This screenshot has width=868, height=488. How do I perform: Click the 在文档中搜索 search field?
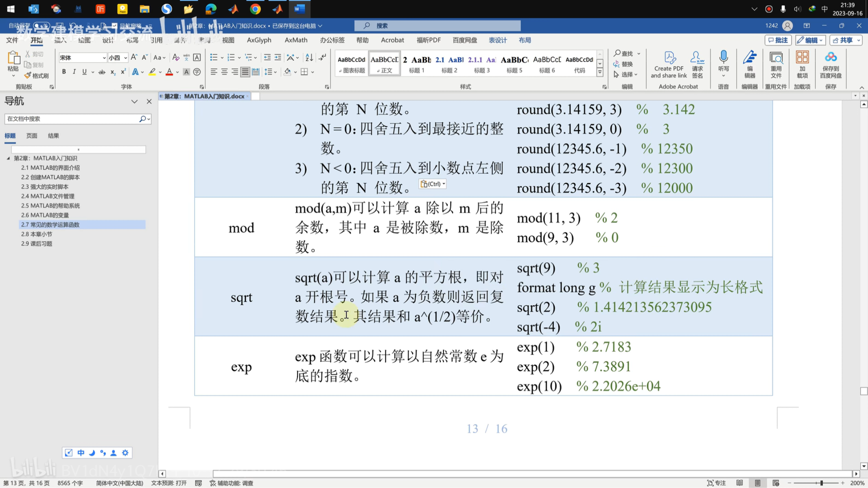click(71, 119)
